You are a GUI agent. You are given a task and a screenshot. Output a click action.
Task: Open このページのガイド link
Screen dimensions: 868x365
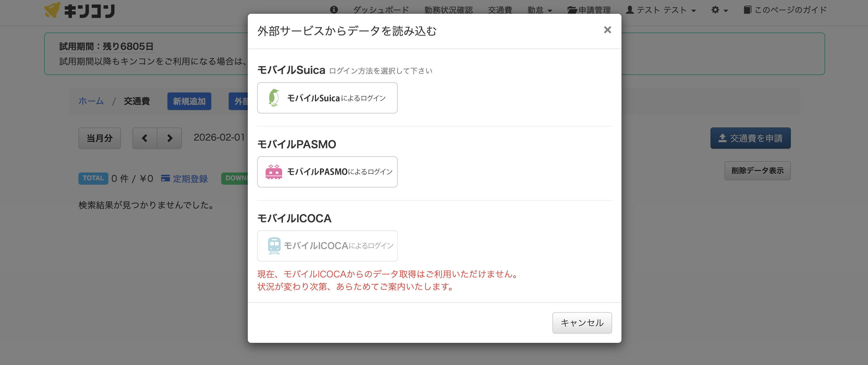point(785,10)
